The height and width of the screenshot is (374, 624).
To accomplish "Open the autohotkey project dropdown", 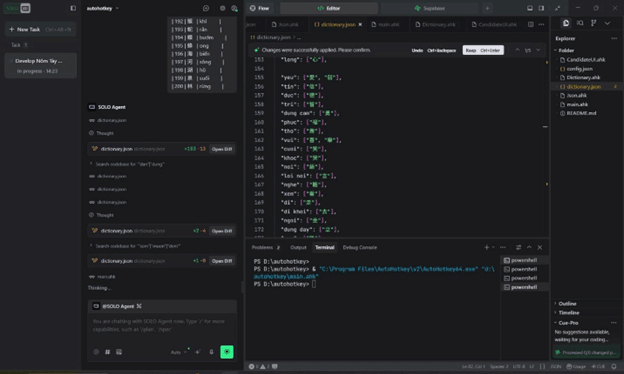I will [103, 8].
